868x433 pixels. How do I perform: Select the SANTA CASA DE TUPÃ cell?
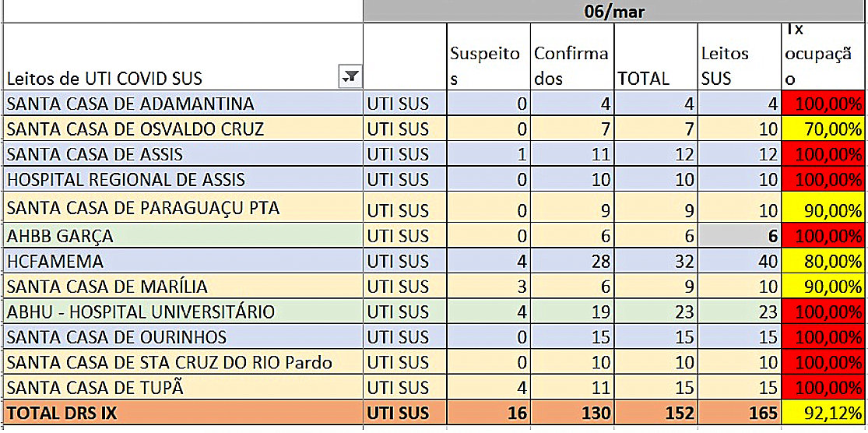coord(184,388)
